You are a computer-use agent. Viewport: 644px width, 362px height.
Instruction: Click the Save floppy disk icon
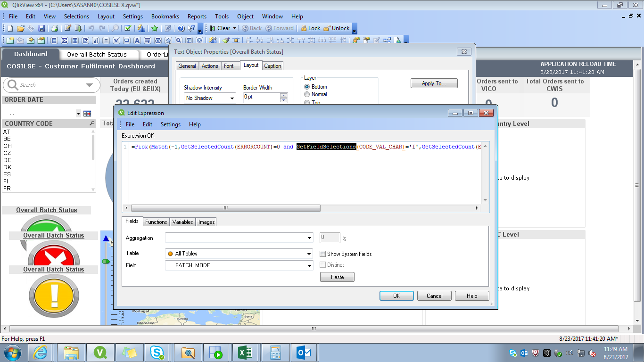(x=41, y=28)
